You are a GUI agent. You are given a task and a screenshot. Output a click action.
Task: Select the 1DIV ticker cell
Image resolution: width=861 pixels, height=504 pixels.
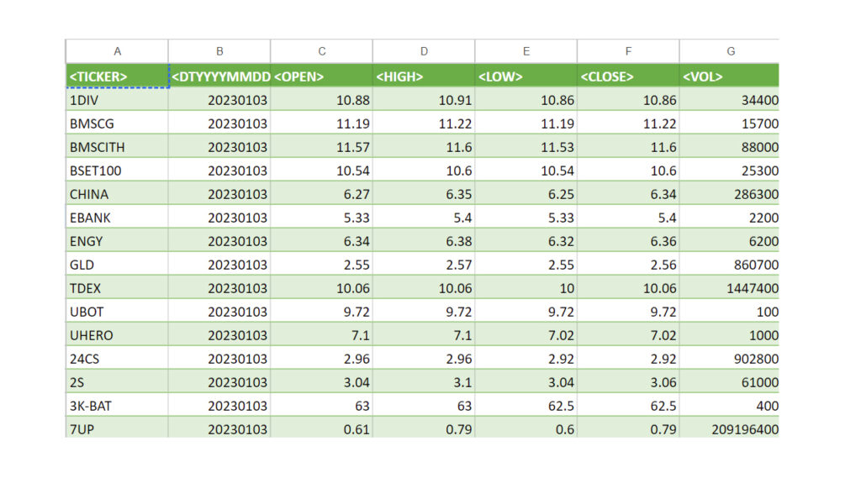pos(117,100)
